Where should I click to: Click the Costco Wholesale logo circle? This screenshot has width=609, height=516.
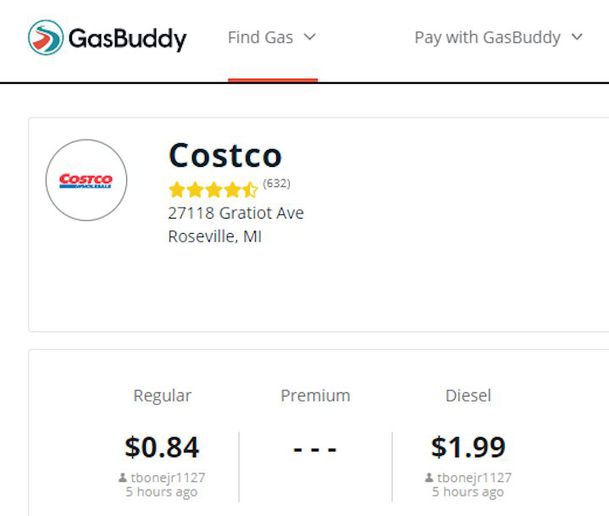tap(86, 180)
